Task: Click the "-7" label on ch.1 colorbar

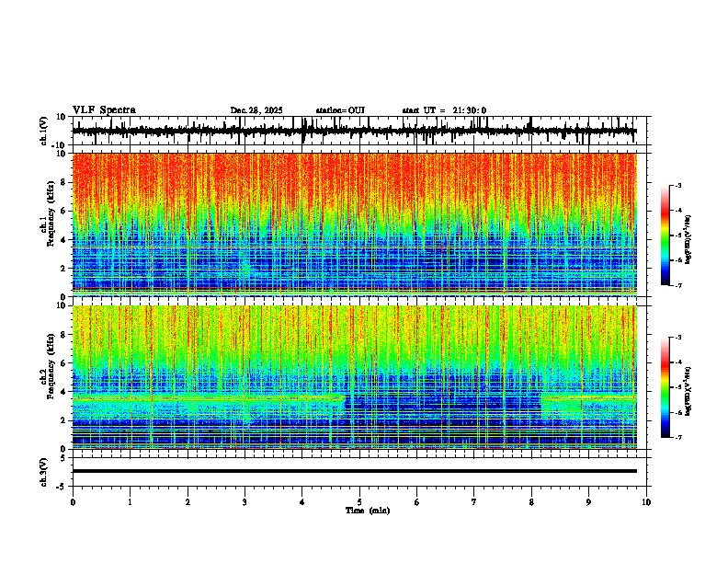Action: [677, 285]
